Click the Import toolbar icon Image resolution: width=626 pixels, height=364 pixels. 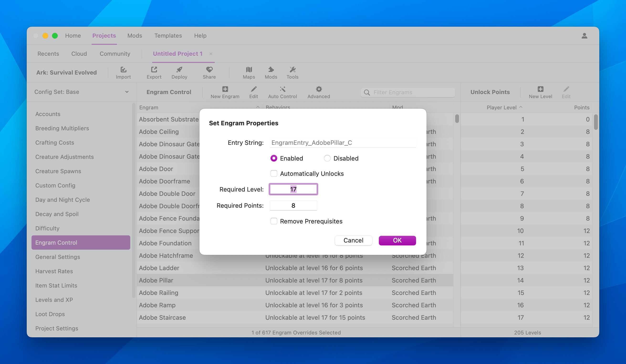click(123, 70)
